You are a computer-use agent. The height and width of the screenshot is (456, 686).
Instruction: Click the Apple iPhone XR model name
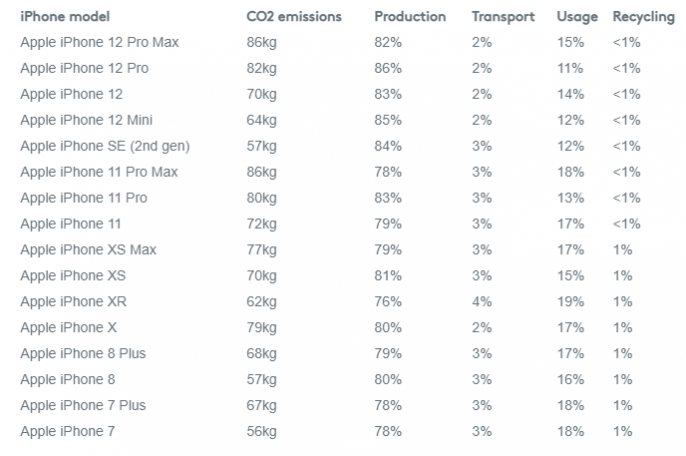click(73, 301)
